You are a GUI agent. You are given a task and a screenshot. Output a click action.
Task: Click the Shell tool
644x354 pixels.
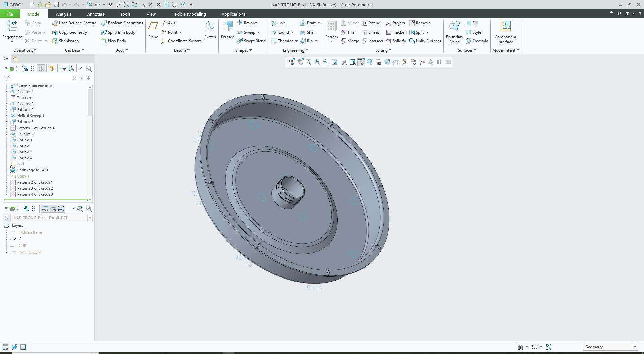pyautogui.click(x=308, y=32)
